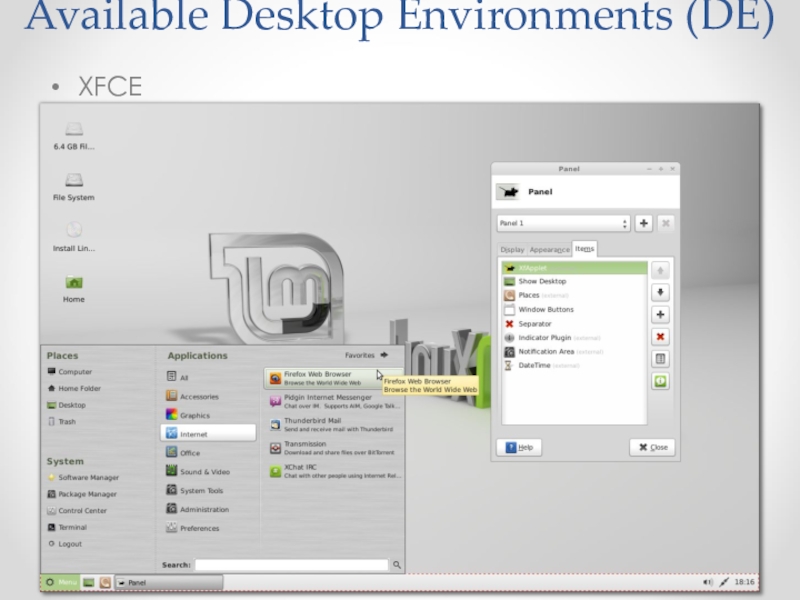The height and width of the screenshot is (600, 800).
Task: Click the Close button in Panel dialog
Action: [652, 447]
